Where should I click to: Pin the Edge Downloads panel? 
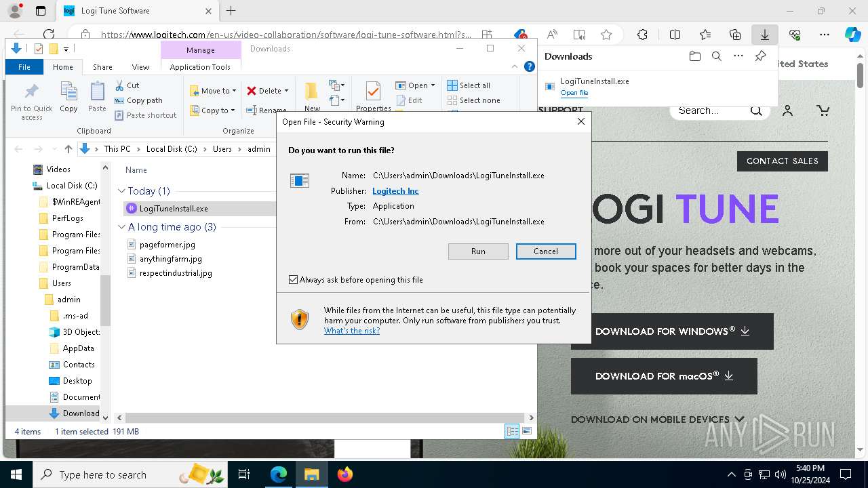point(760,56)
